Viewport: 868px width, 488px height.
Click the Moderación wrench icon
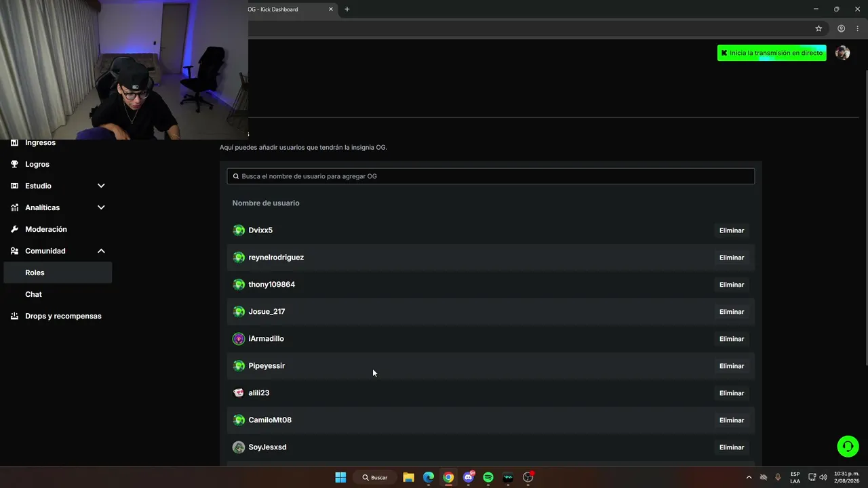(14, 229)
